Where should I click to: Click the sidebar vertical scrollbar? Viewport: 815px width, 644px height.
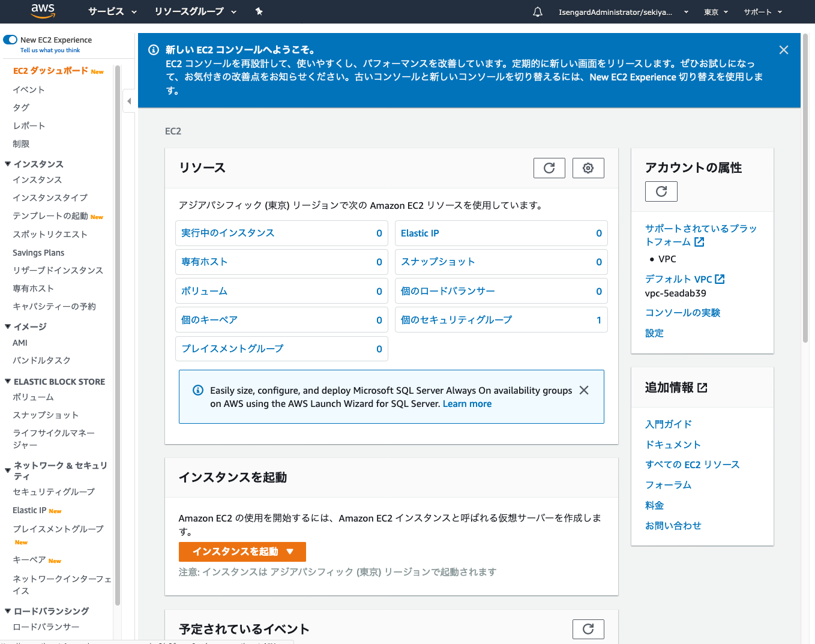(x=118, y=336)
